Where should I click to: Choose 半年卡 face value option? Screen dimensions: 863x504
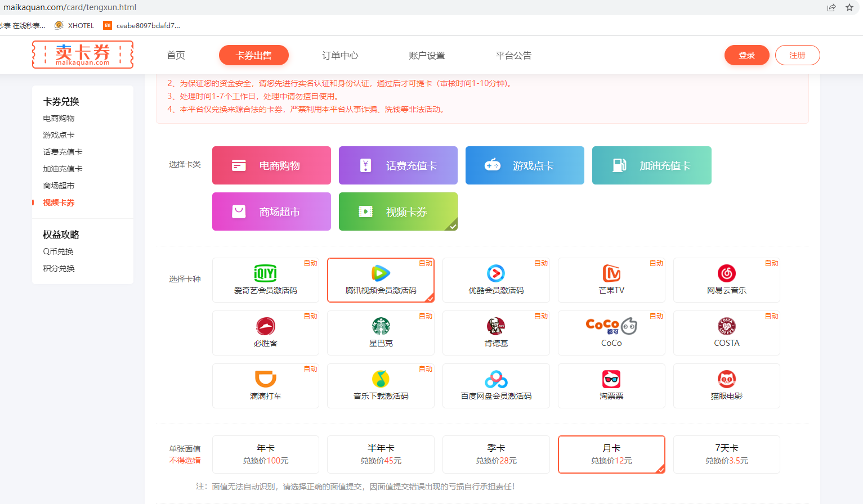pos(381,454)
